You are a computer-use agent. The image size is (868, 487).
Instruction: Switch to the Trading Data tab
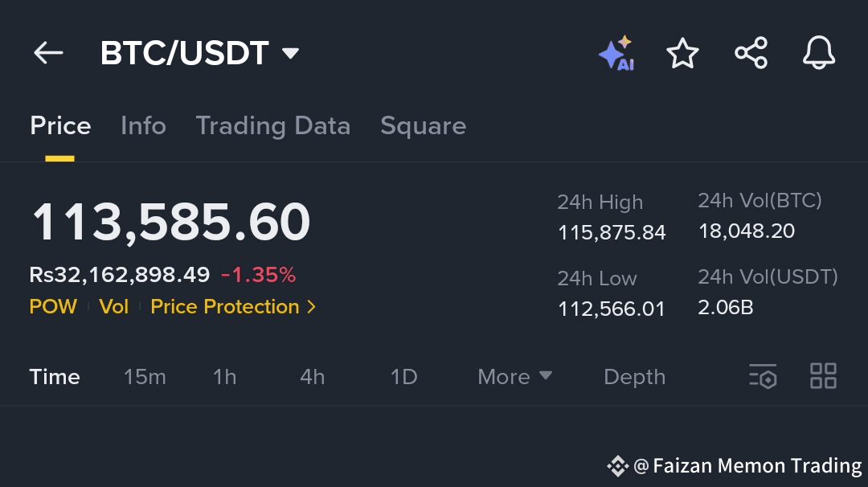click(272, 126)
